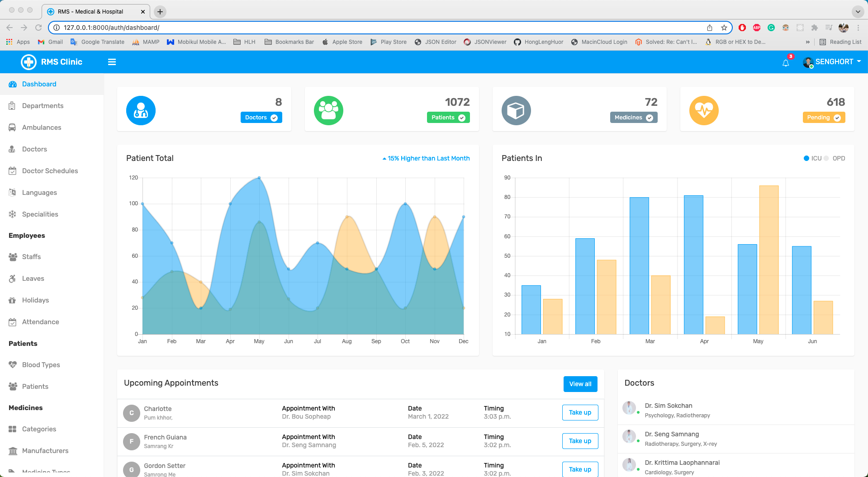Switch to the Dashboard menu item

(x=39, y=84)
